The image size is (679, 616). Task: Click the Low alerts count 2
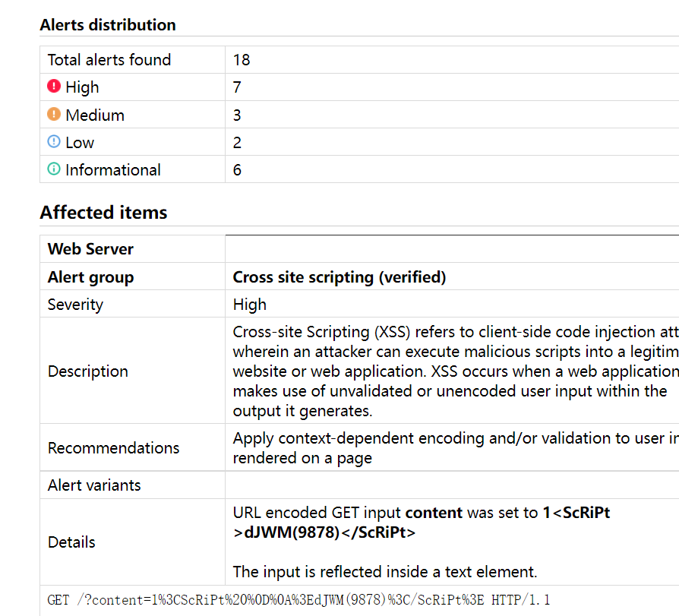pyautogui.click(x=237, y=142)
